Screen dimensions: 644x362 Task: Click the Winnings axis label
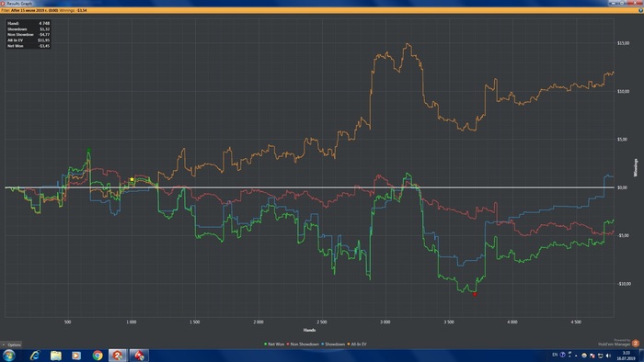(x=636, y=167)
